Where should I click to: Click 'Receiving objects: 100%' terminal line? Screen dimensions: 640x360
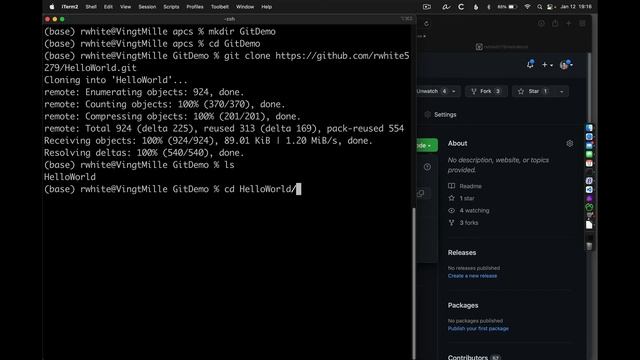coord(209,141)
